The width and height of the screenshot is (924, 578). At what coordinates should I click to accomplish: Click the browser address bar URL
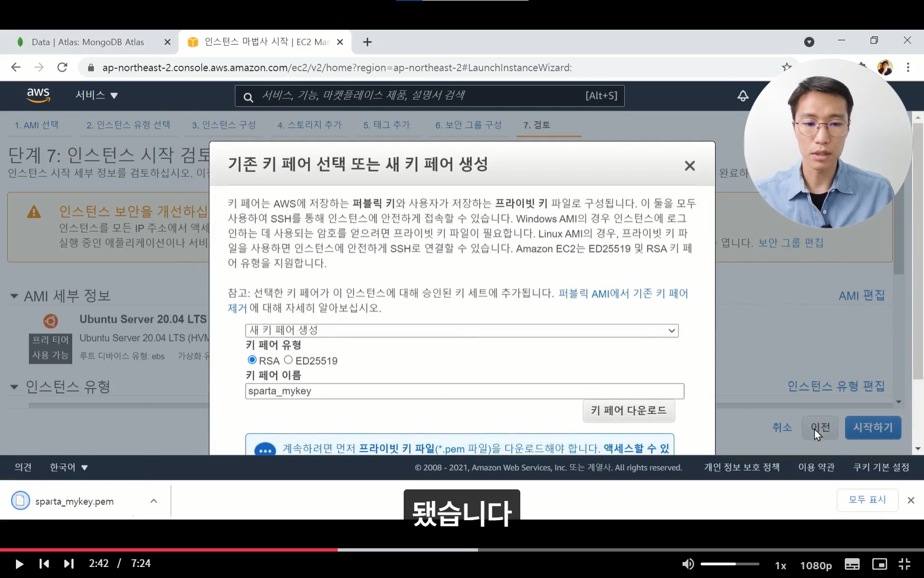pos(337,68)
